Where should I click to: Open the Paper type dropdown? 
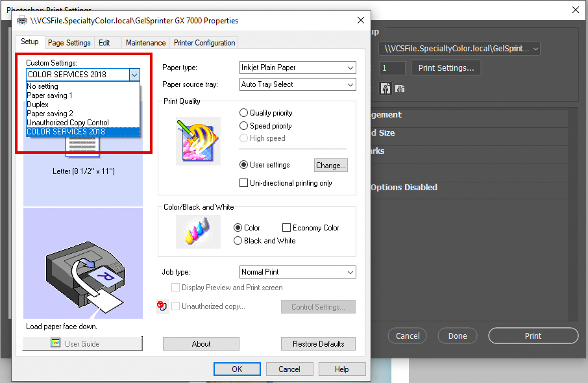pos(297,68)
